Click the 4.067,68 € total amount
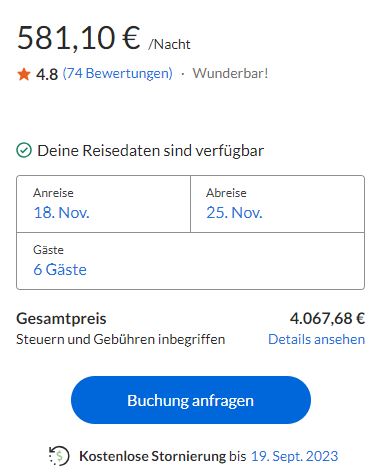The width and height of the screenshot is (385, 475). point(327,318)
